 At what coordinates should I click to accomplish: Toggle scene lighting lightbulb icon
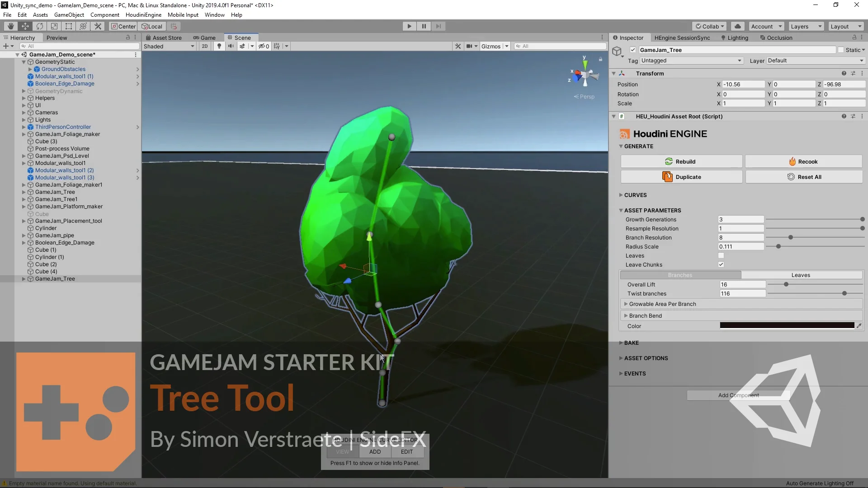tap(219, 46)
